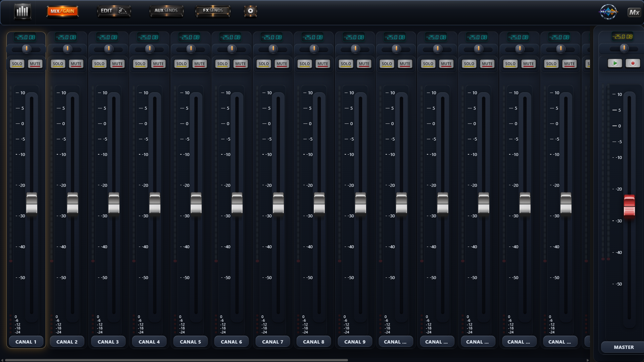Click the MixTrain logo
This screenshot has width=644, height=362.
608,12
